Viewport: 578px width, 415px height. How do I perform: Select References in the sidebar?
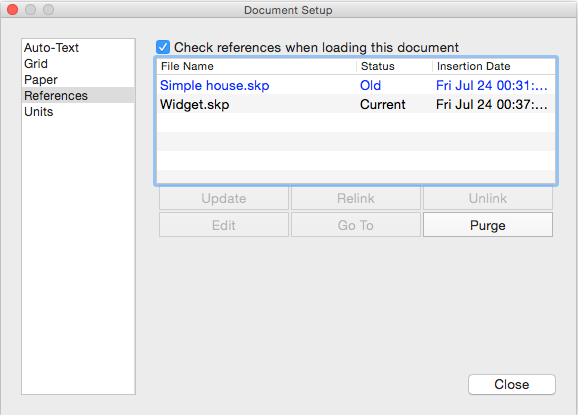pyautogui.click(x=78, y=95)
